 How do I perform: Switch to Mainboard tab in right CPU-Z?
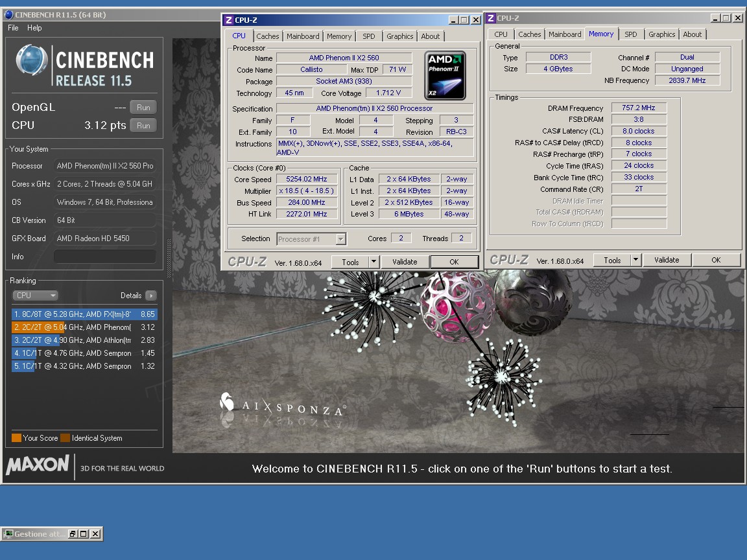tap(565, 34)
